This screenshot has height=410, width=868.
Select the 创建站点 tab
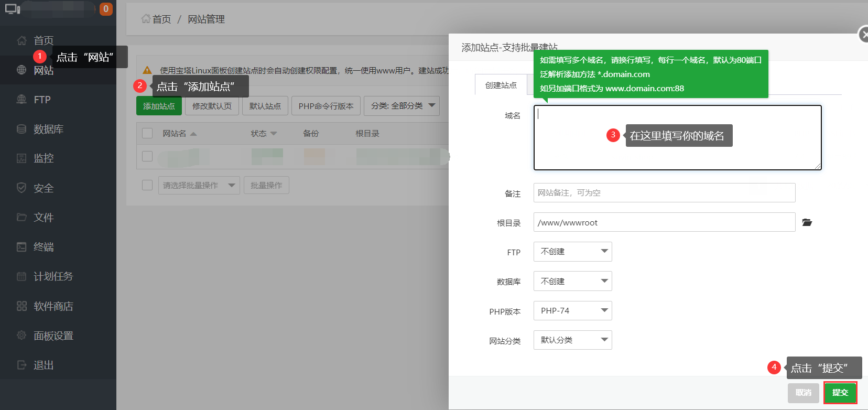[501, 85]
